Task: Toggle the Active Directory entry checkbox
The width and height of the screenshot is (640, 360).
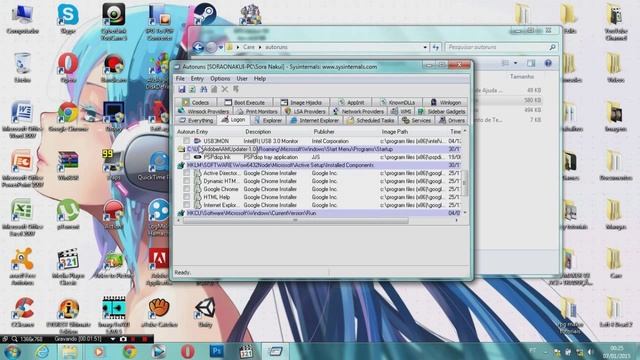Action: pyautogui.click(x=187, y=173)
